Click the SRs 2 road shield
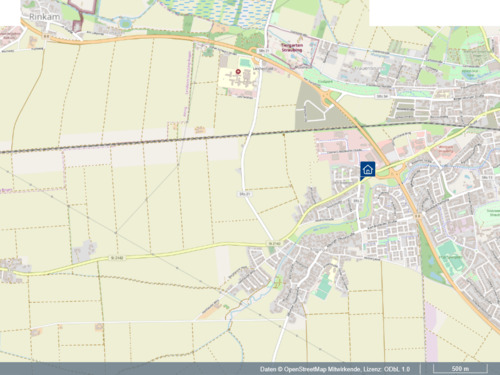 pyautogui.click(x=357, y=201)
